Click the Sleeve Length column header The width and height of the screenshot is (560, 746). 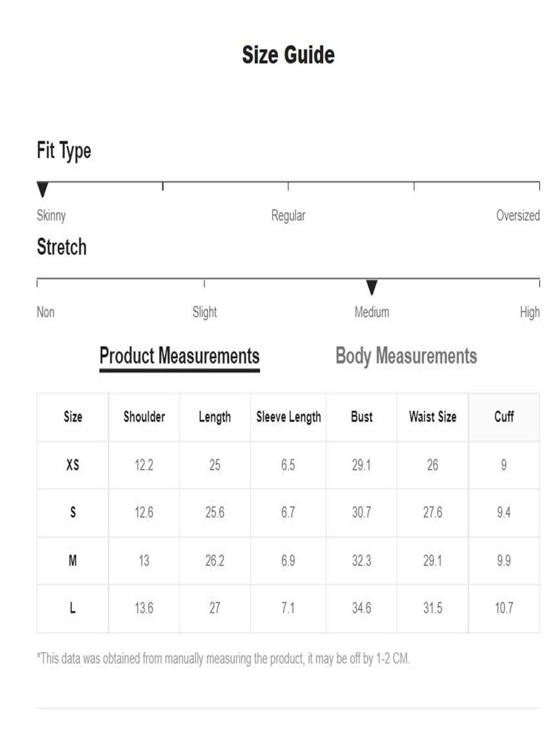point(288,417)
